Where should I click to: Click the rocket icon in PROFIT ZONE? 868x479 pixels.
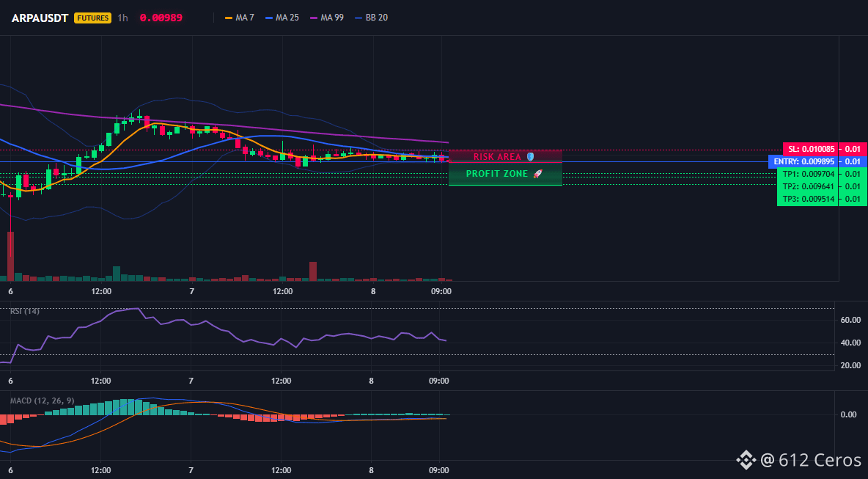click(537, 174)
